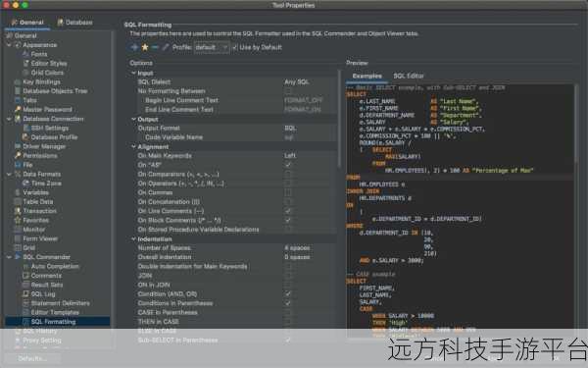Click the SQL Dialect value Any SQL

point(296,81)
